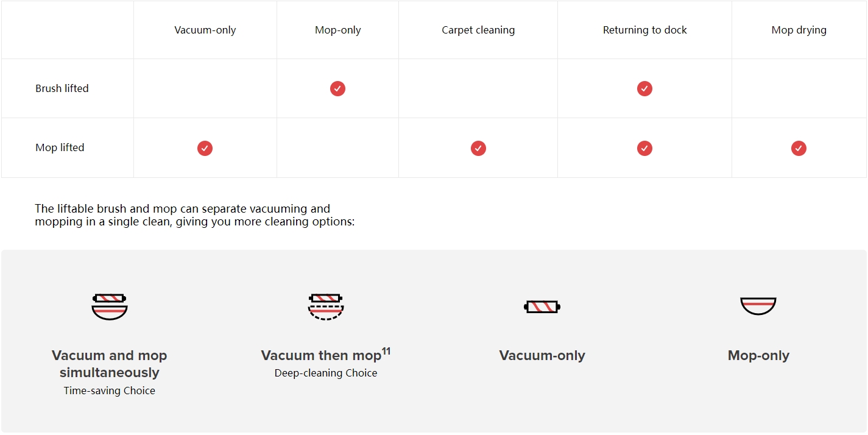Click Mop lifted checkmark under Returning to dock
868x435 pixels.
pyautogui.click(x=644, y=148)
